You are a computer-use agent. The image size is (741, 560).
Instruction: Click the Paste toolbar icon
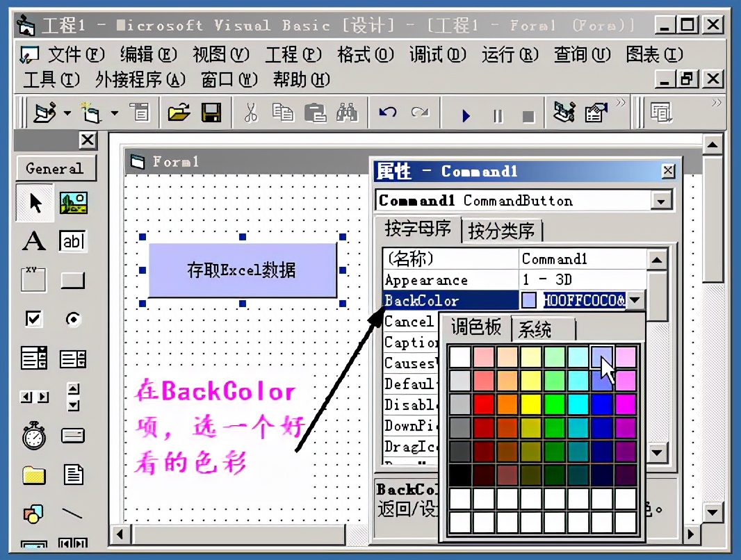(x=313, y=112)
